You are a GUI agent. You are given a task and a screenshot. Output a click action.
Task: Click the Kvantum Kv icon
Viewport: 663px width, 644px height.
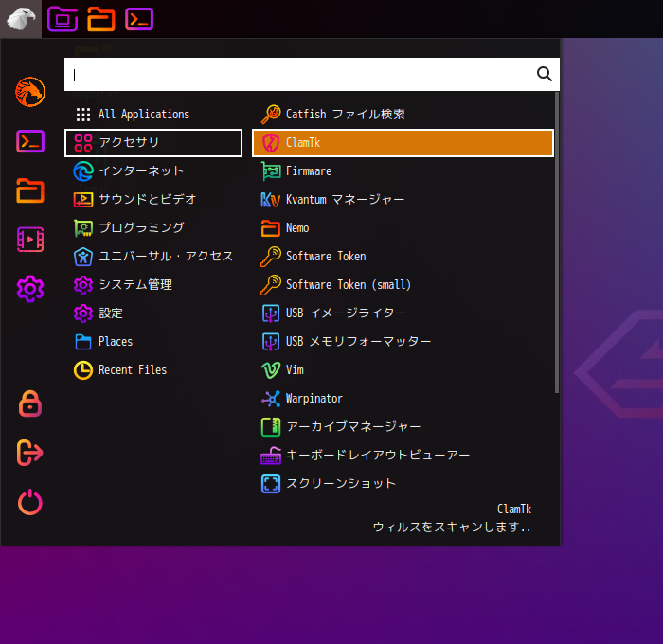pyautogui.click(x=271, y=199)
